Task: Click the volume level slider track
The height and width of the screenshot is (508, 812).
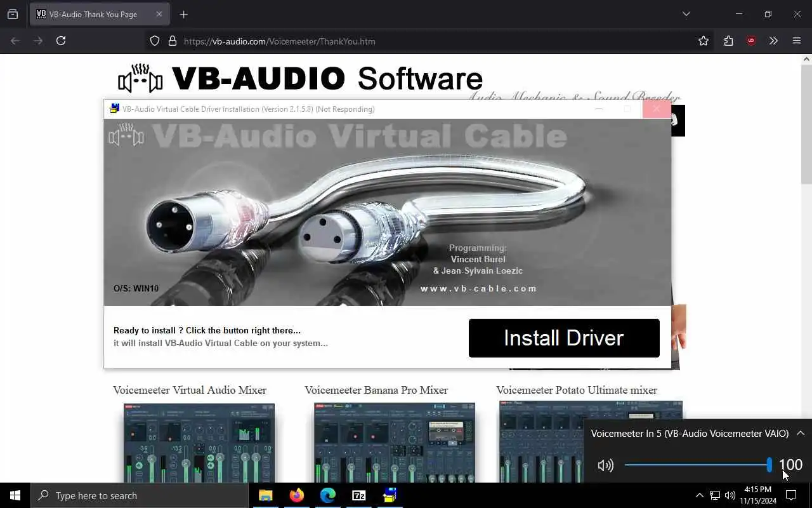Action: (697, 465)
